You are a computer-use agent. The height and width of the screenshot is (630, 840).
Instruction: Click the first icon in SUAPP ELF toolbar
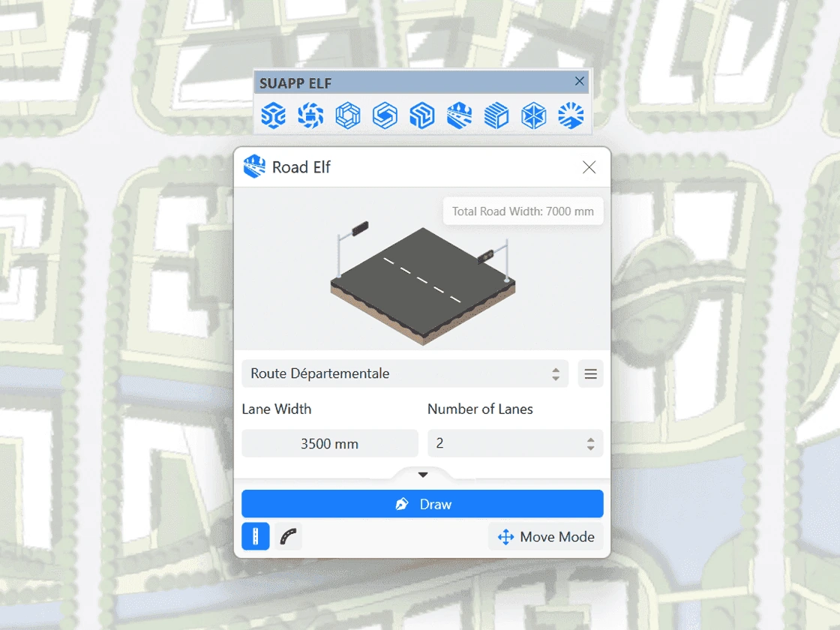(x=273, y=115)
